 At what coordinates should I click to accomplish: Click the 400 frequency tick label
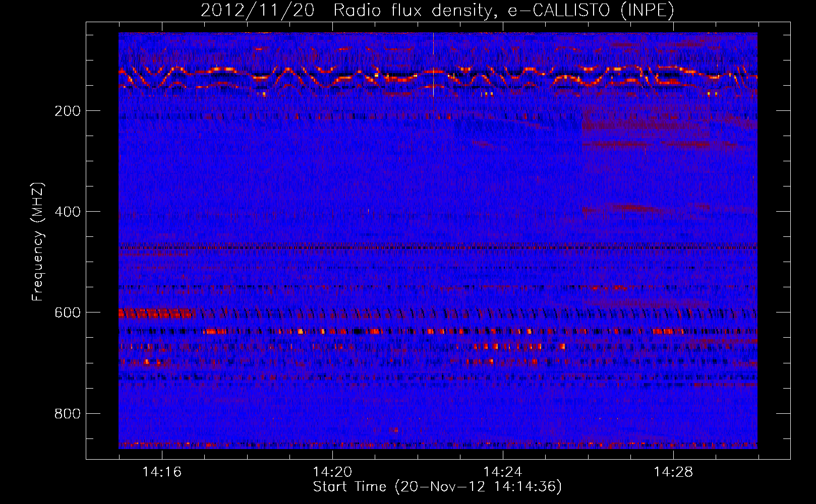[68, 212]
